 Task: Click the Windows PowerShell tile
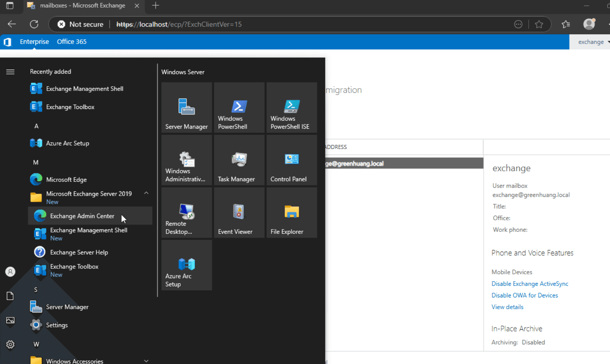pos(239,107)
